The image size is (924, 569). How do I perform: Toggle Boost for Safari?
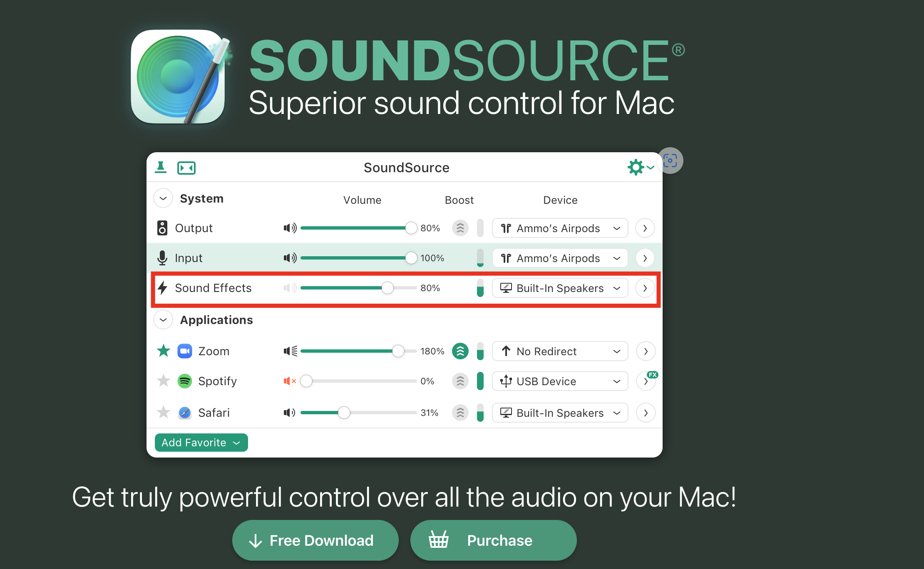(460, 413)
